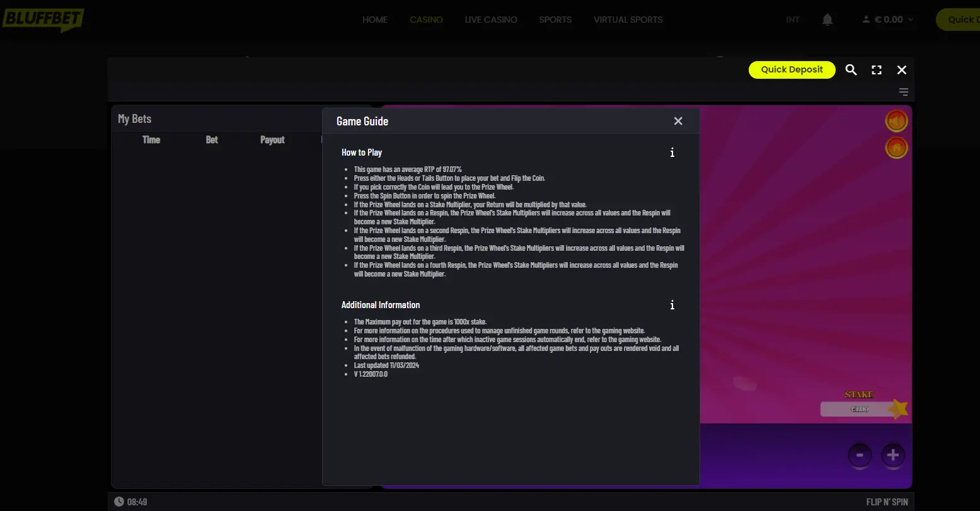
Task: Click the gold star beside stake
Action: pos(899,409)
